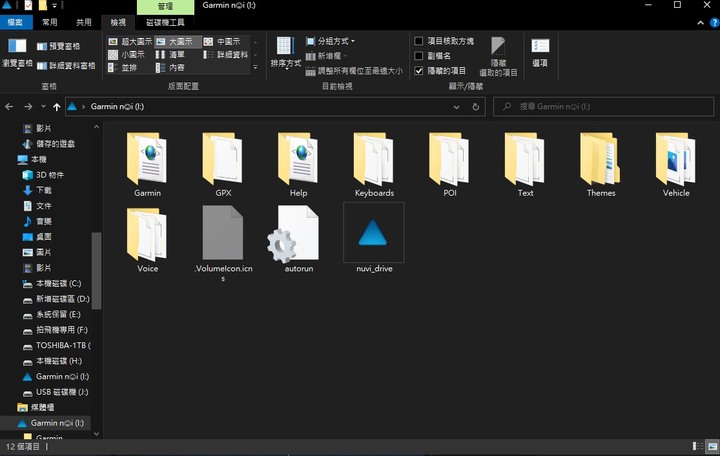Choose tiles (並排) layout
Viewport: 720px width, 456px height.
[123, 68]
